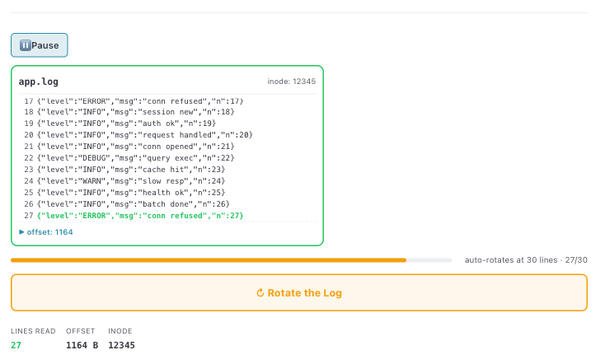The width and height of the screenshot is (605, 364).
Task: Click the inode: 12345 label in panel header
Action: (x=291, y=82)
